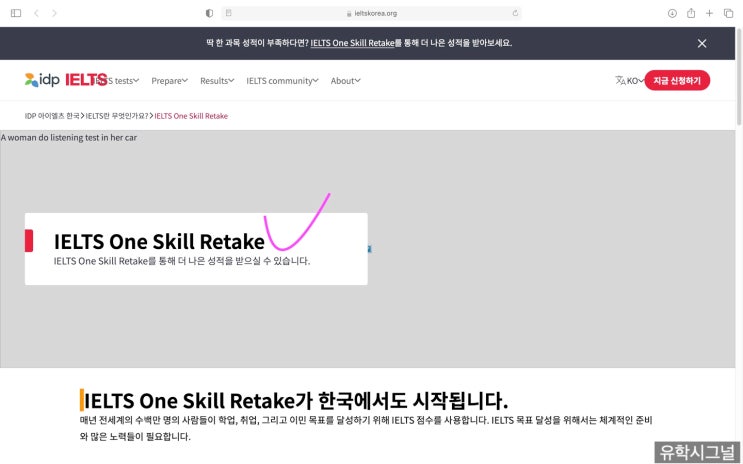Screen dimensions: 743x464
Task: Expand the About menu
Action: coord(345,81)
